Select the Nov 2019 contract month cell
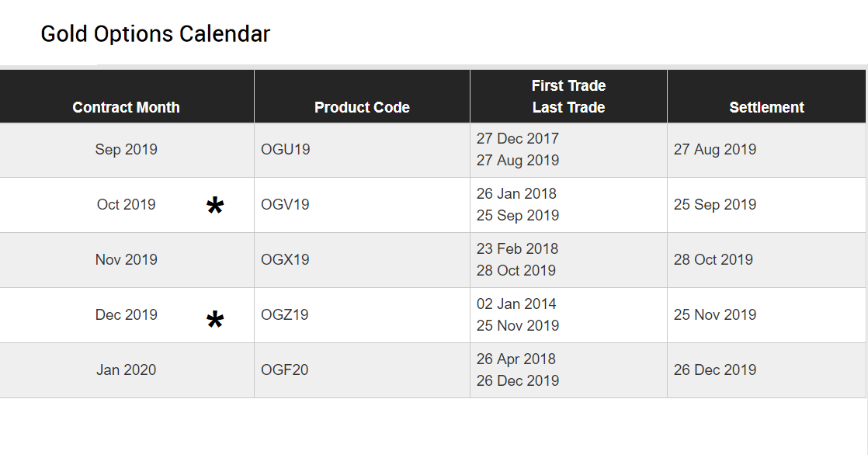 (126, 260)
